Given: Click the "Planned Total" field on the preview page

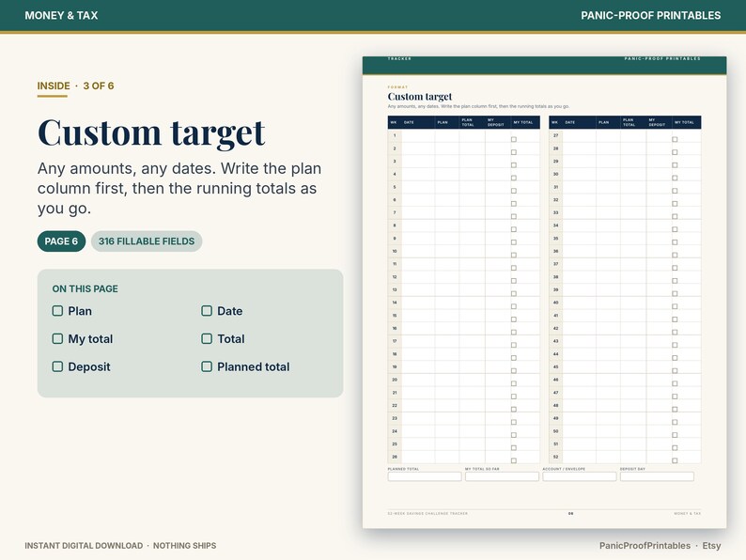Looking at the screenshot, I should point(425,476).
